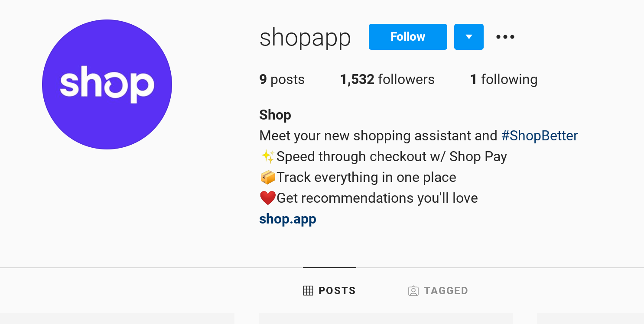
Task: Click the person-frame icon beside TAGGED
Action: coord(413,291)
